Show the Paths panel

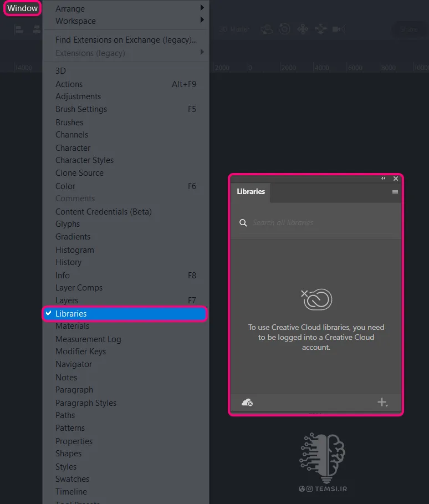pyautogui.click(x=126, y=415)
